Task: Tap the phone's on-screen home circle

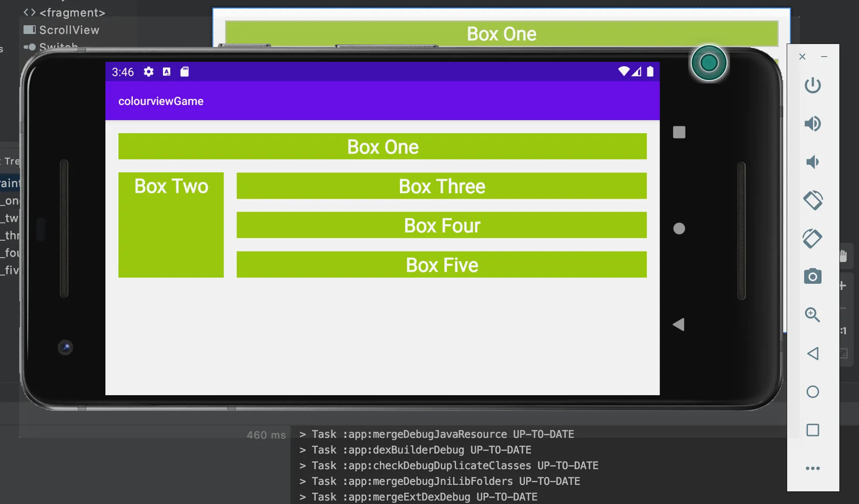Action: point(679,228)
